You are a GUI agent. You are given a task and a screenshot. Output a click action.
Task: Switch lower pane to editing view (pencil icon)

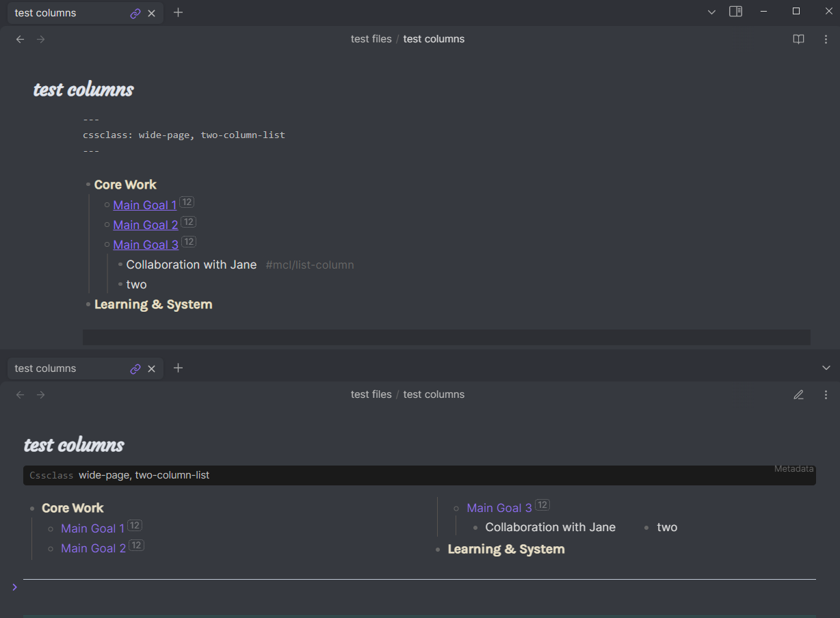click(x=798, y=394)
